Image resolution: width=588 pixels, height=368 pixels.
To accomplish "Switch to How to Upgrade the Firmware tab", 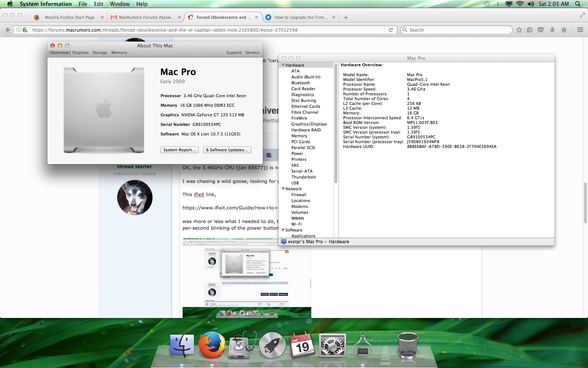I will (301, 17).
